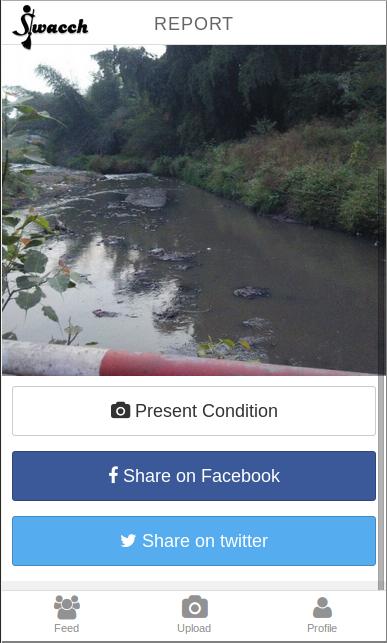Screen dimensions: 387x643
Task: Share the report on twitter
Action: coord(194,541)
